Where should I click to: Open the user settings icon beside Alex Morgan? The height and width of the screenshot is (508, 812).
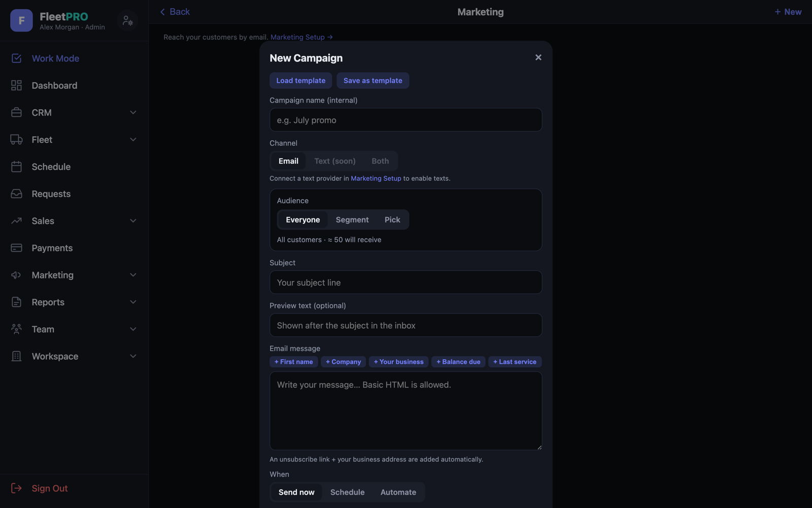[x=127, y=20]
